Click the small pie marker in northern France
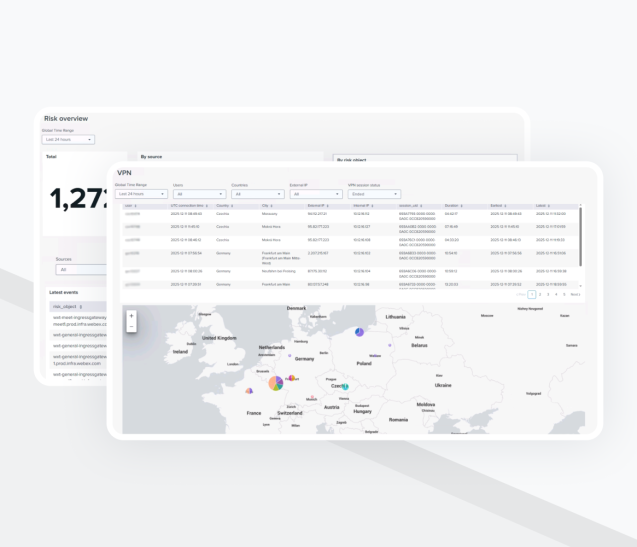 click(x=249, y=392)
